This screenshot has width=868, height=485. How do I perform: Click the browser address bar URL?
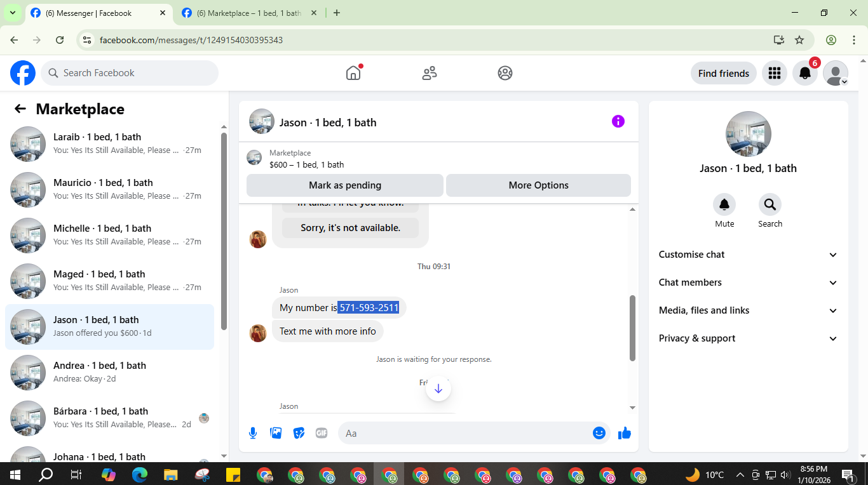(x=191, y=40)
